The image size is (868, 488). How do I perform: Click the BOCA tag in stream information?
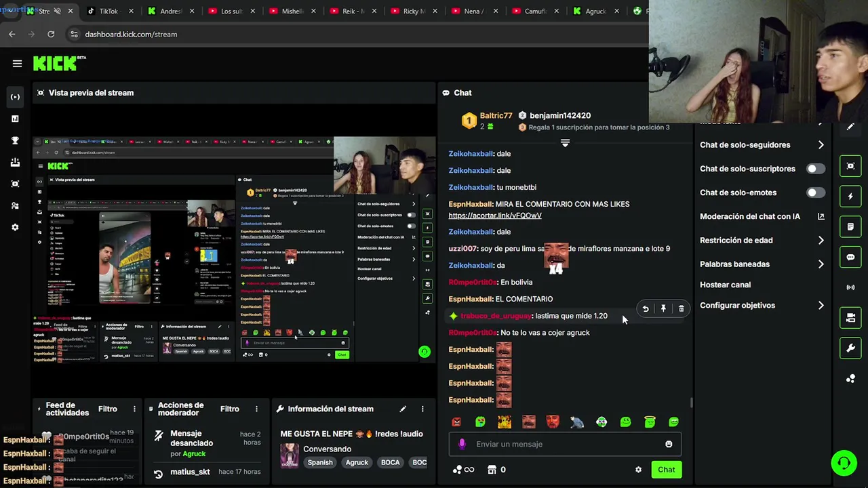pyautogui.click(x=390, y=462)
